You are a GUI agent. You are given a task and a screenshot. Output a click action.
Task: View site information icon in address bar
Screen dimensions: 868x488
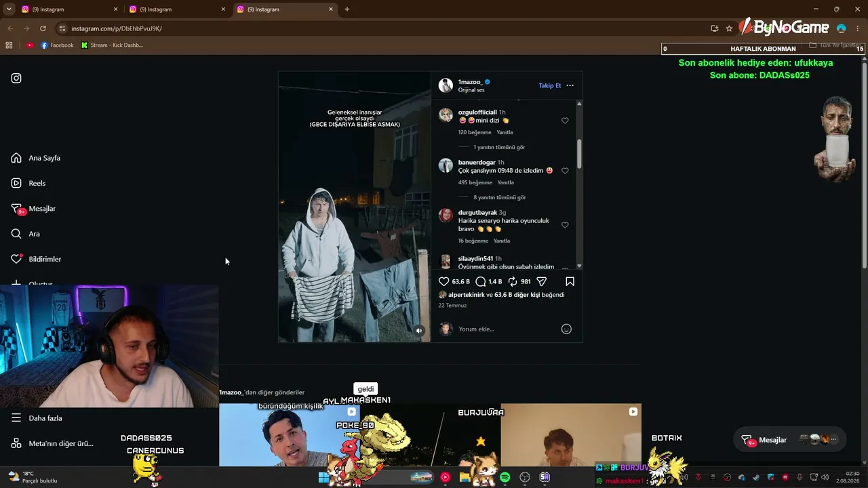click(x=62, y=28)
